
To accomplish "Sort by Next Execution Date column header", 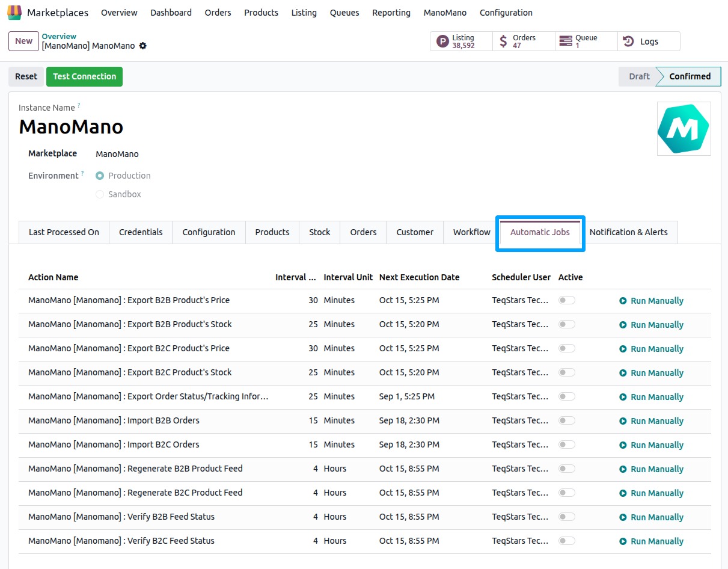I will 419,277.
